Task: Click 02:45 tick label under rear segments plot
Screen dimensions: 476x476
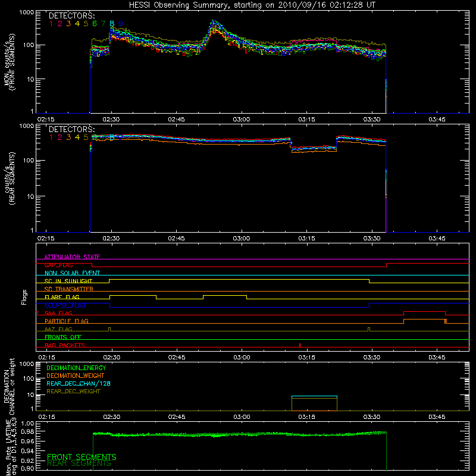Action: point(176,239)
